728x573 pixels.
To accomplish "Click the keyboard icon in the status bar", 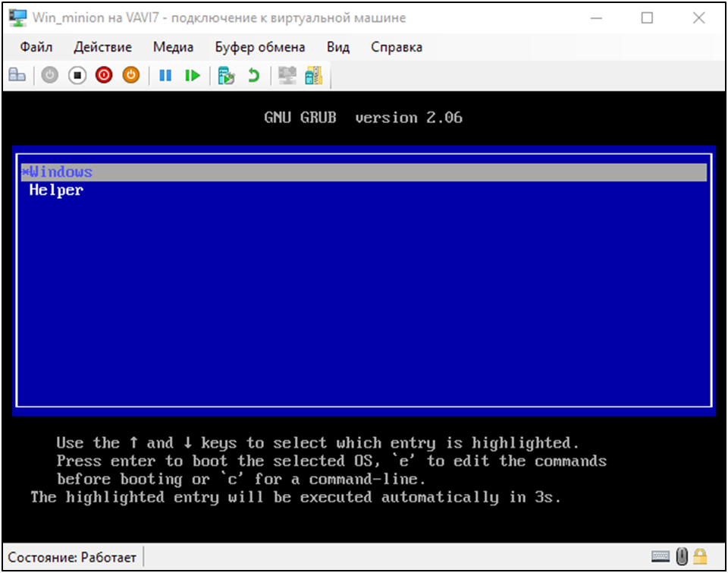I will (661, 557).
